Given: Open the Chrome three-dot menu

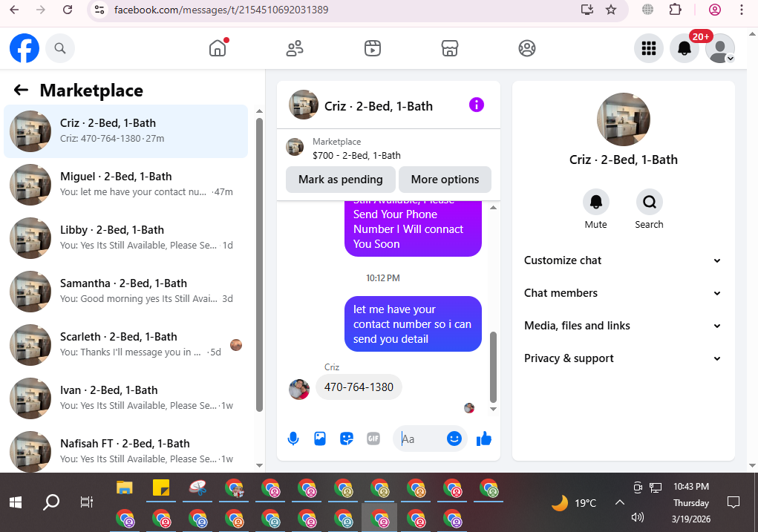Looking at the screenshot, I should coord(742,10).
